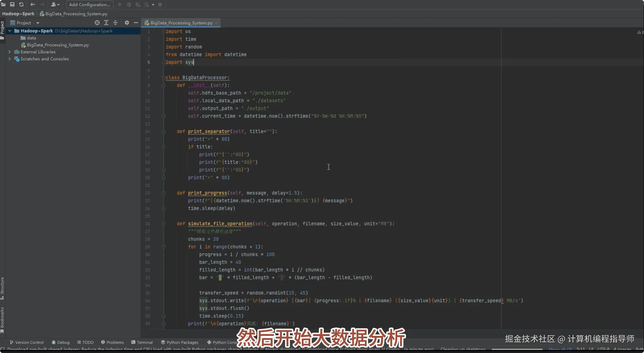Click the Save All icon
This screenshot has width=644, height=353.
[12, 4]
